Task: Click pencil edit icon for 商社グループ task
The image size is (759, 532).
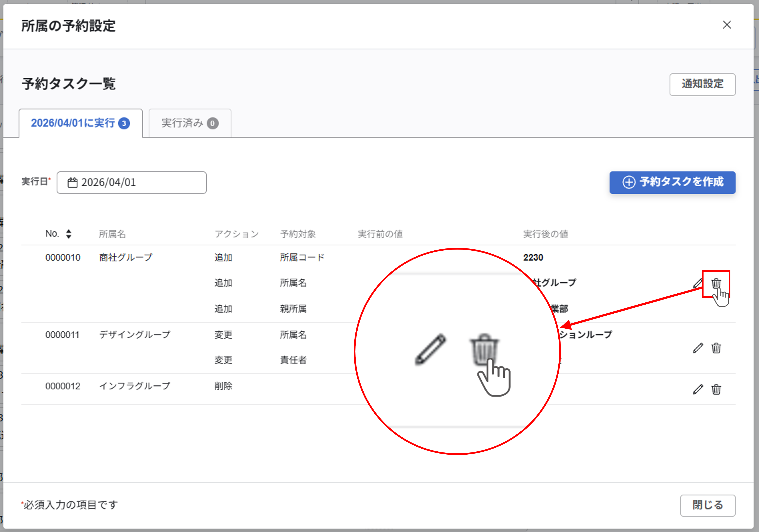Action: [698, 283]
